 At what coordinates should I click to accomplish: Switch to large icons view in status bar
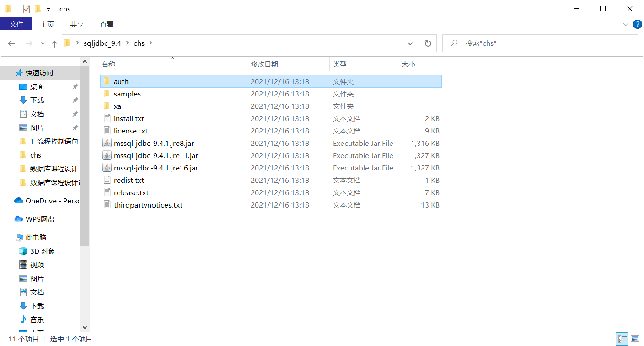point(635,339)
